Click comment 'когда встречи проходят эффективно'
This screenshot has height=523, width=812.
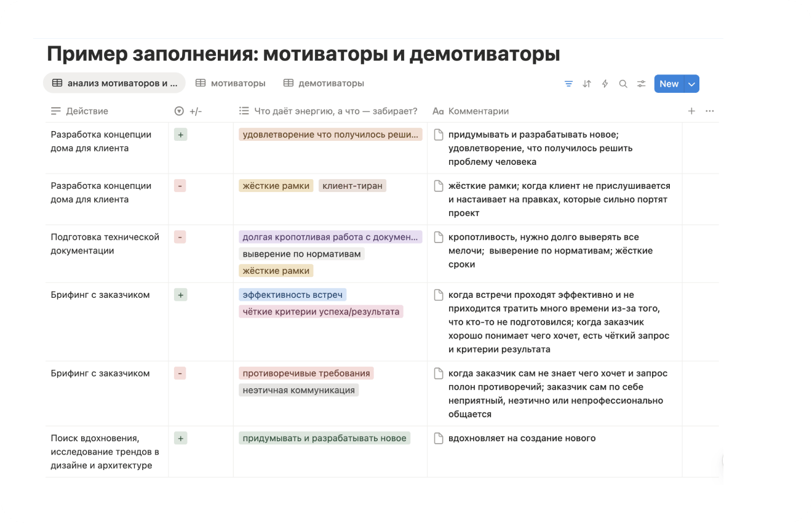click(x=559, y=322)
